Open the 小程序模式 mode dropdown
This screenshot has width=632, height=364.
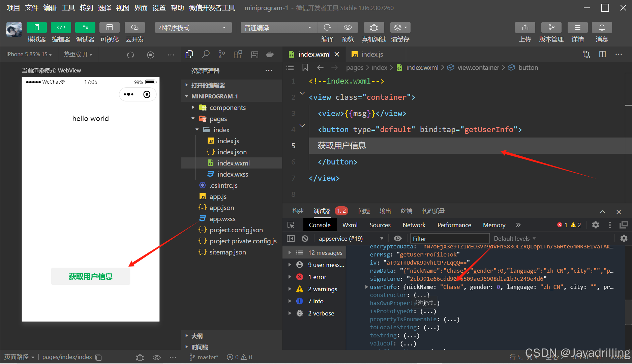pos(193,28)
